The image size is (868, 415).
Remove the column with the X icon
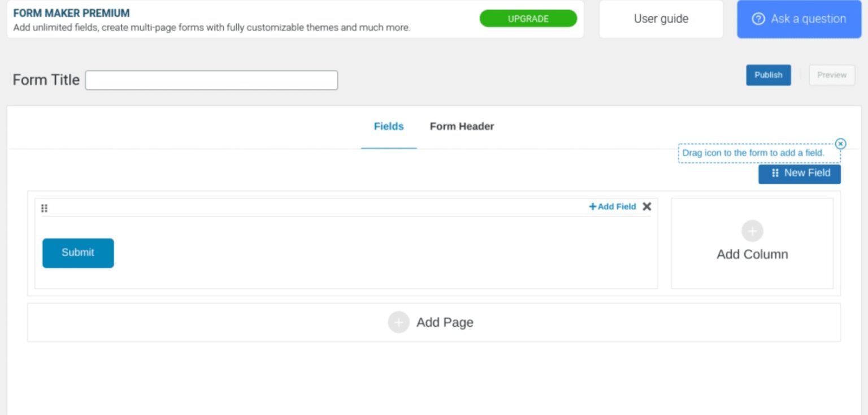[647, 206]
